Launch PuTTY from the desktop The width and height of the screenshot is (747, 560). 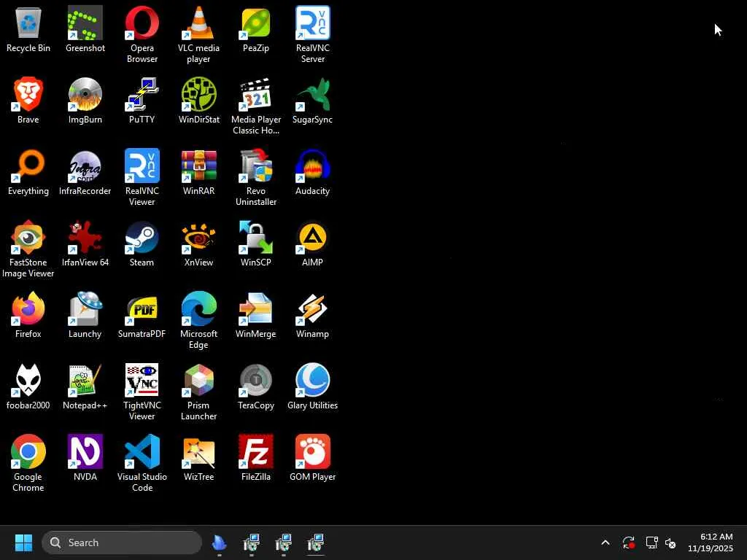pyautogui.click(x=142, y=101)
